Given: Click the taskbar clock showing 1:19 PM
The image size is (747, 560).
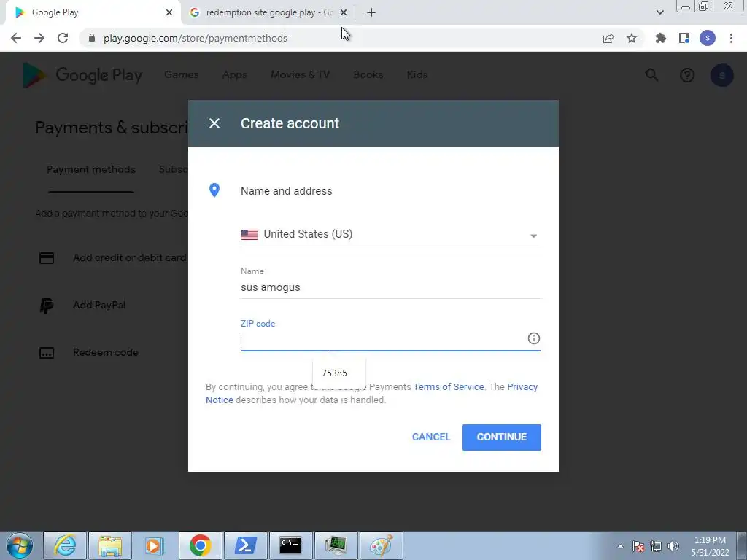Looking at the screenshot, I should (x=710, y=546).
